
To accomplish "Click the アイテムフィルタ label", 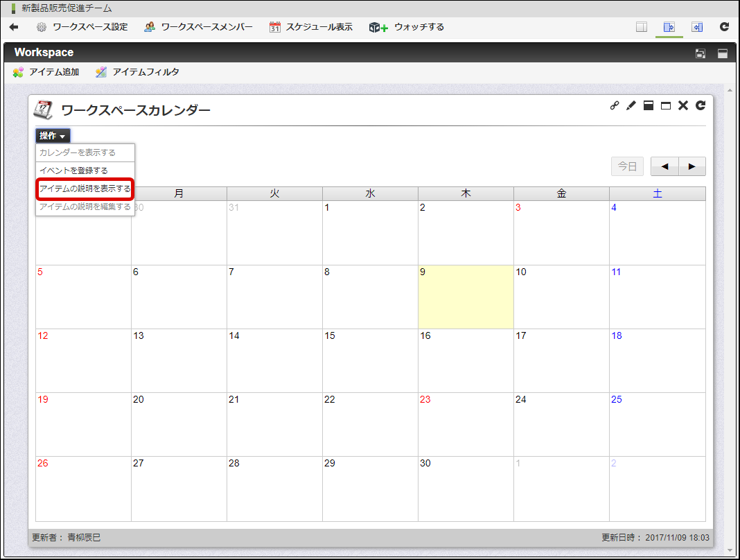I will (x=146, y=72).
